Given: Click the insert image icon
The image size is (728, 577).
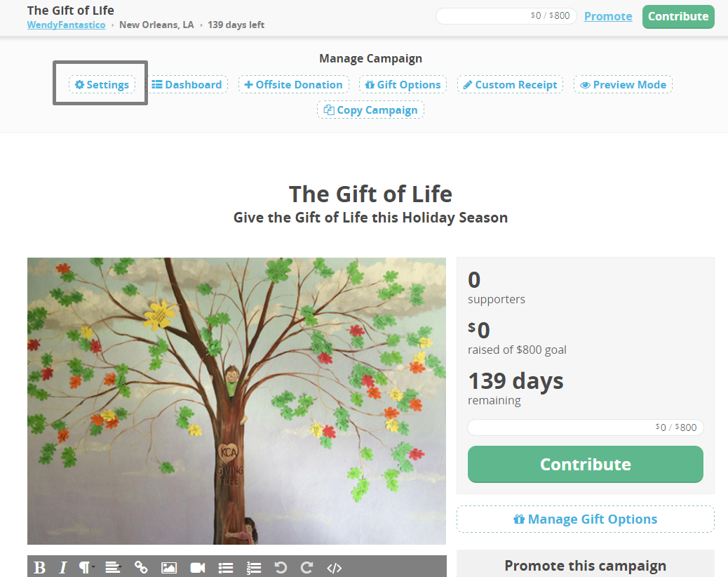Looking at the screenshot, I should coord(169,567).
